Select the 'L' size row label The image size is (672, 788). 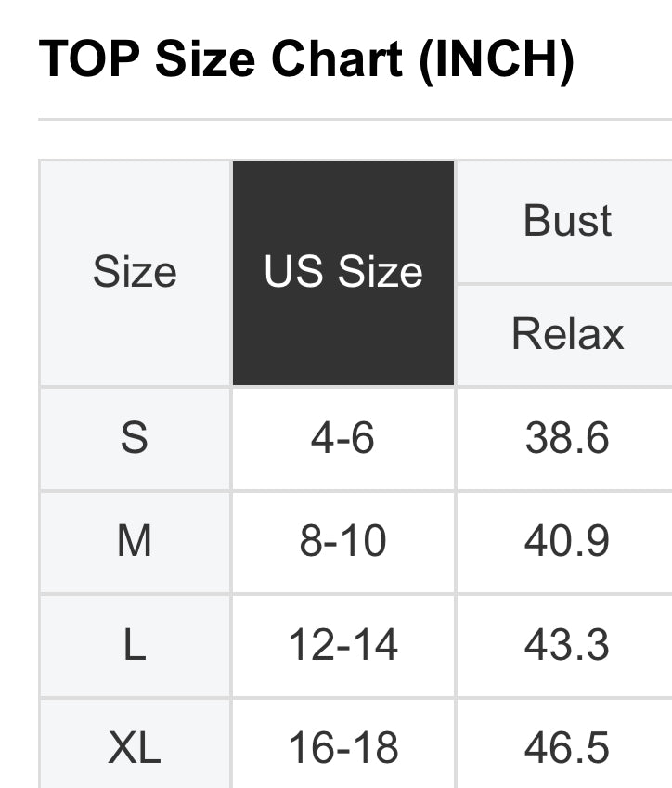135,645
